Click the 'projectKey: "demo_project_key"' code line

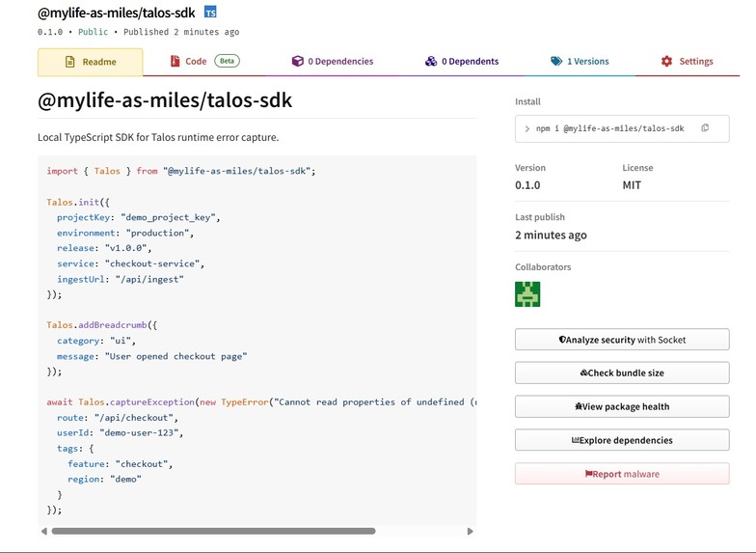(139, 218)
